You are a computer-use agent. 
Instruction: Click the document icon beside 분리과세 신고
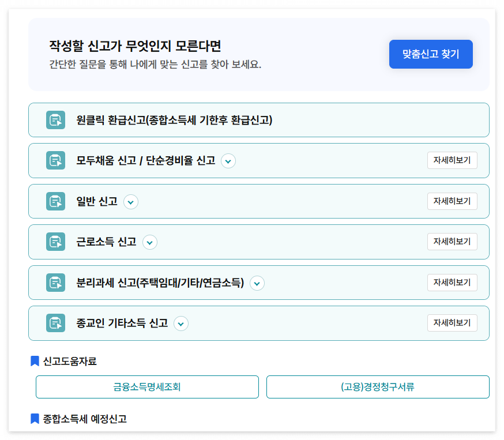[x=55, y=283]
